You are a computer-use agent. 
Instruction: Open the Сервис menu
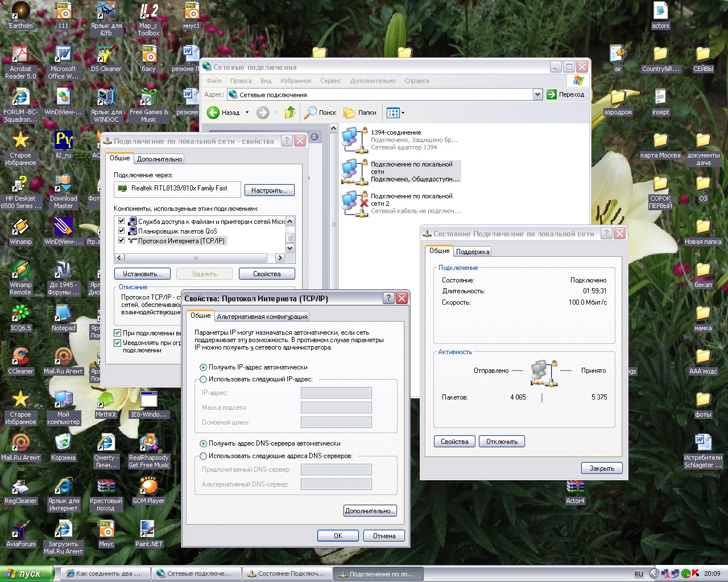(x=330, y=81)
